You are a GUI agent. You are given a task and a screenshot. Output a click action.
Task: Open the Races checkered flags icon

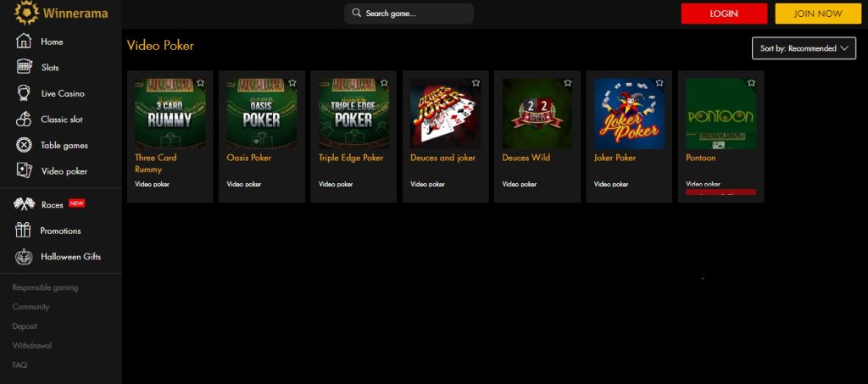[24, 204]
